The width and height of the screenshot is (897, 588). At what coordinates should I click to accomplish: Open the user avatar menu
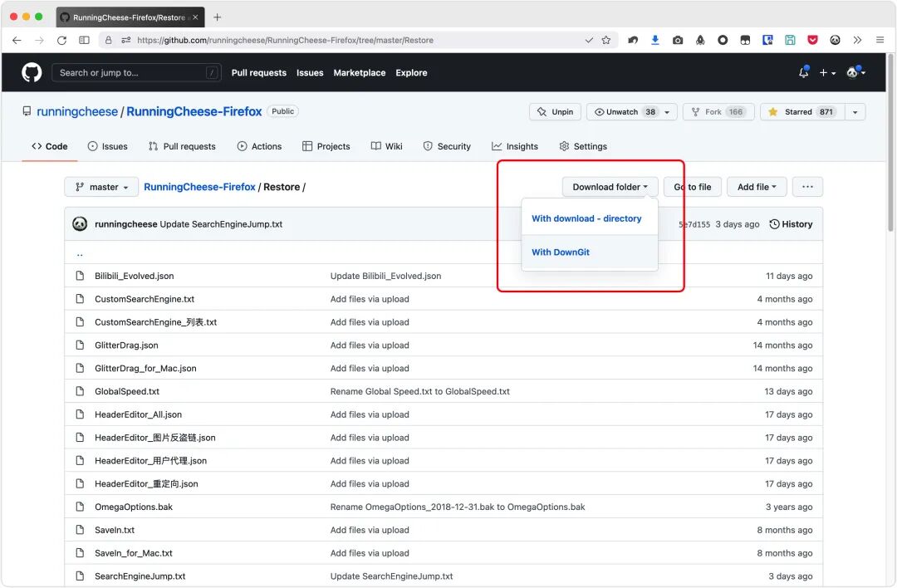(855, 72)
